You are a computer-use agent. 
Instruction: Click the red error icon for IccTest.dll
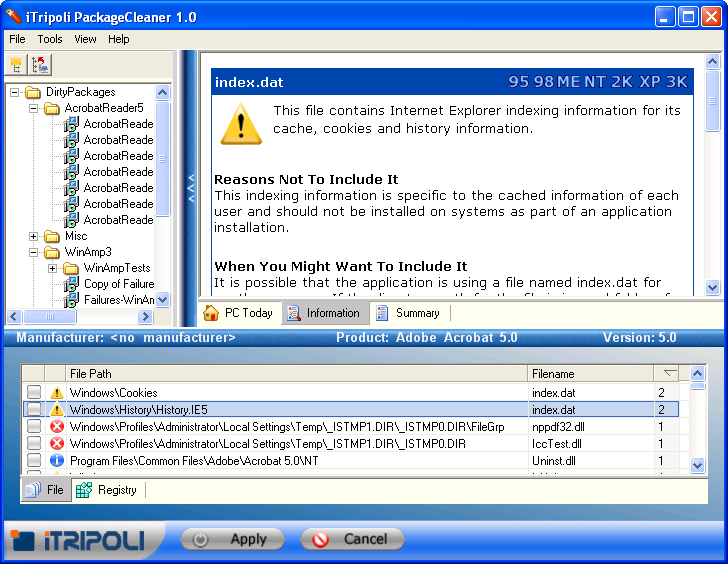tap(57, 444)
